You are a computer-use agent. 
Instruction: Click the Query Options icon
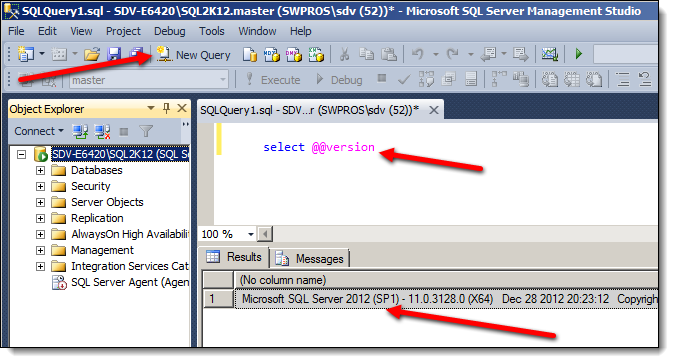click(x=449, y=80)
